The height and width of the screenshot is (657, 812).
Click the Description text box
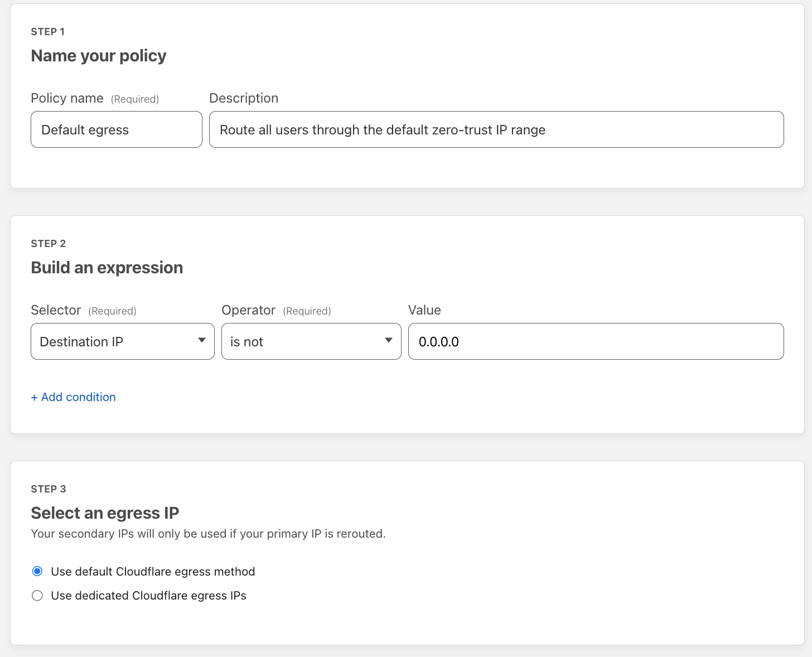tap(496, 129)
